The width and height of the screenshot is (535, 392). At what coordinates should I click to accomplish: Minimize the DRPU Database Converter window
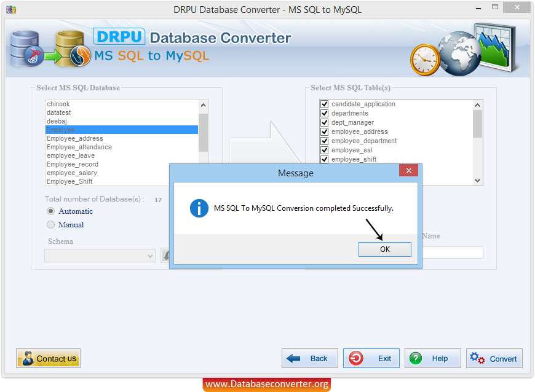click(x=478, y=8)
